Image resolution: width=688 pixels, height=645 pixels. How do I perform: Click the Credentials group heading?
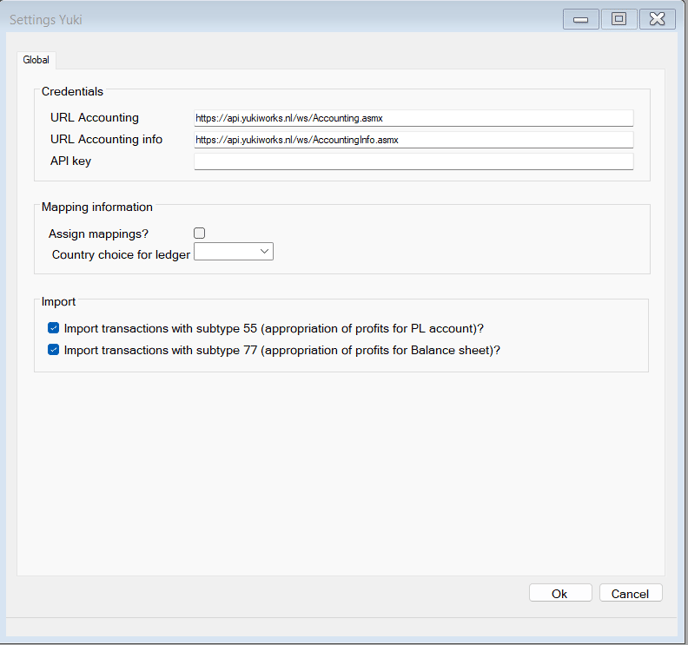coord(72,91)
